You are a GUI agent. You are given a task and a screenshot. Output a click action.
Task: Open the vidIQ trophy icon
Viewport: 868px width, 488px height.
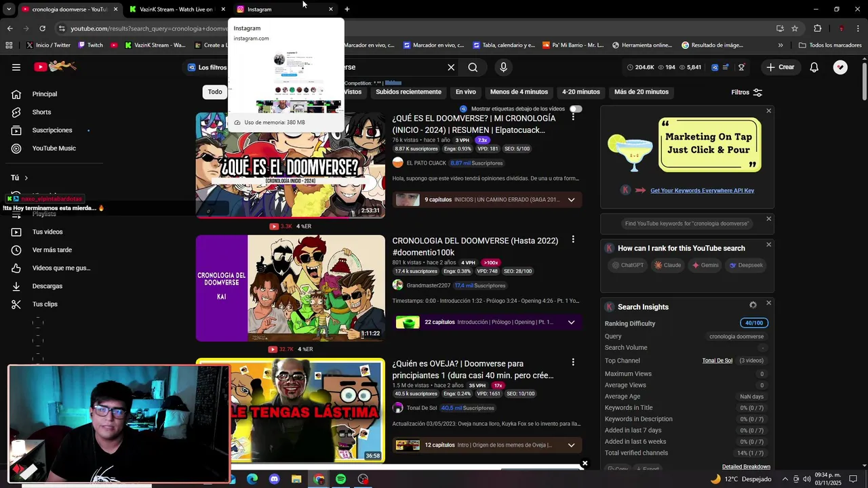tap(741, 67)
